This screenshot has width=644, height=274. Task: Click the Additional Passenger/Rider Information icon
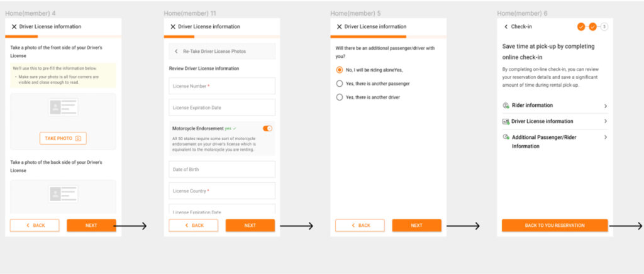pyautogui.click(x=506, y=137)
